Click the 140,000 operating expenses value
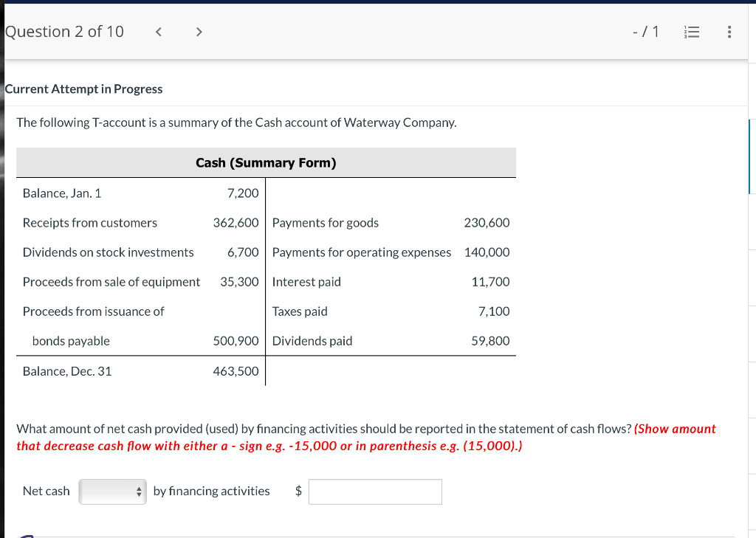756x538 pixels. 487,252
